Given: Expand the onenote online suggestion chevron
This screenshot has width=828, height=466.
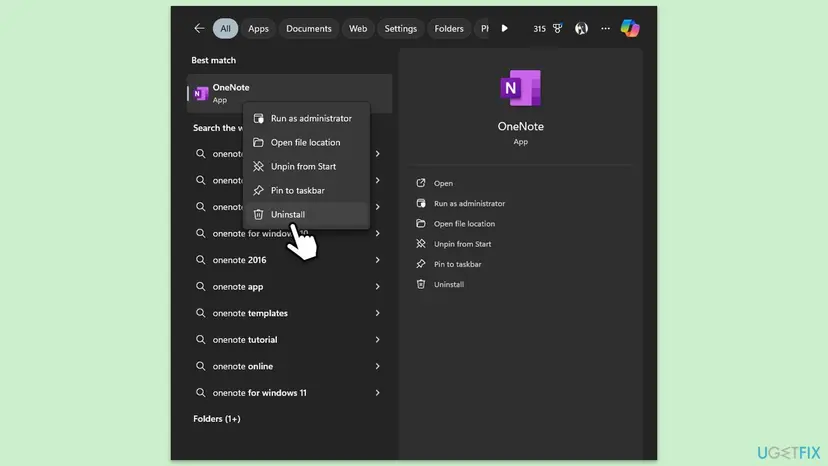Looking at the screenshot, I should 378,366.
